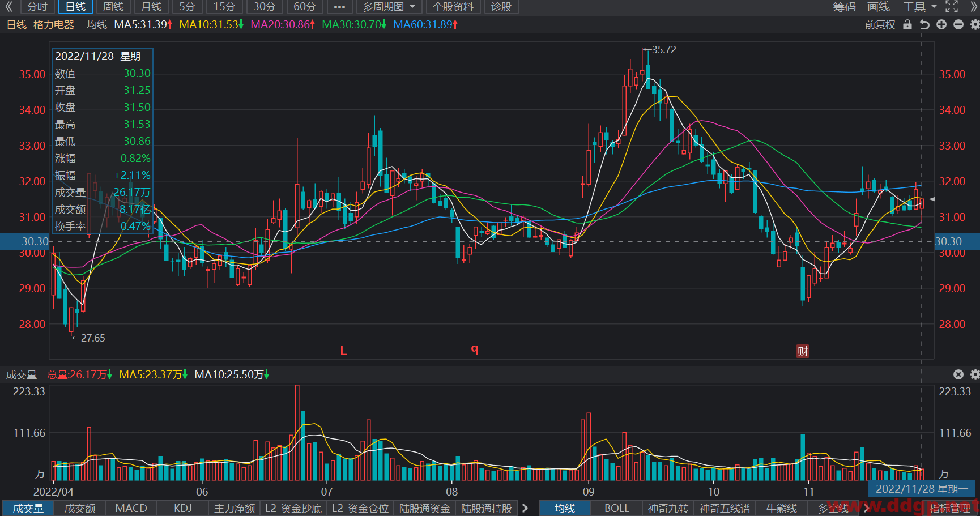Viewport: 980px width, 516px height.
Task: Zoom in with the plus icon
Action: pyautogui.click(x=941, y=25)
